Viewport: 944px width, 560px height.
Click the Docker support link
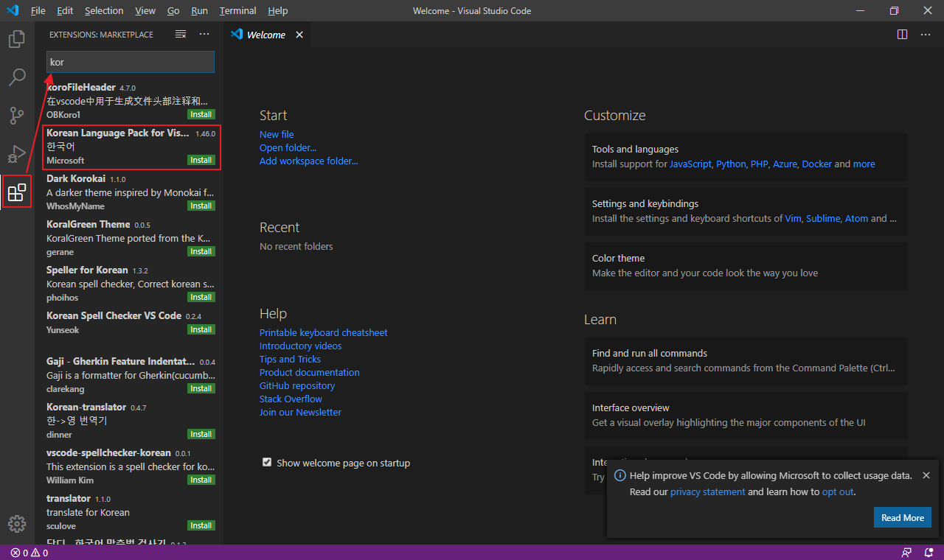pos(816,164)
